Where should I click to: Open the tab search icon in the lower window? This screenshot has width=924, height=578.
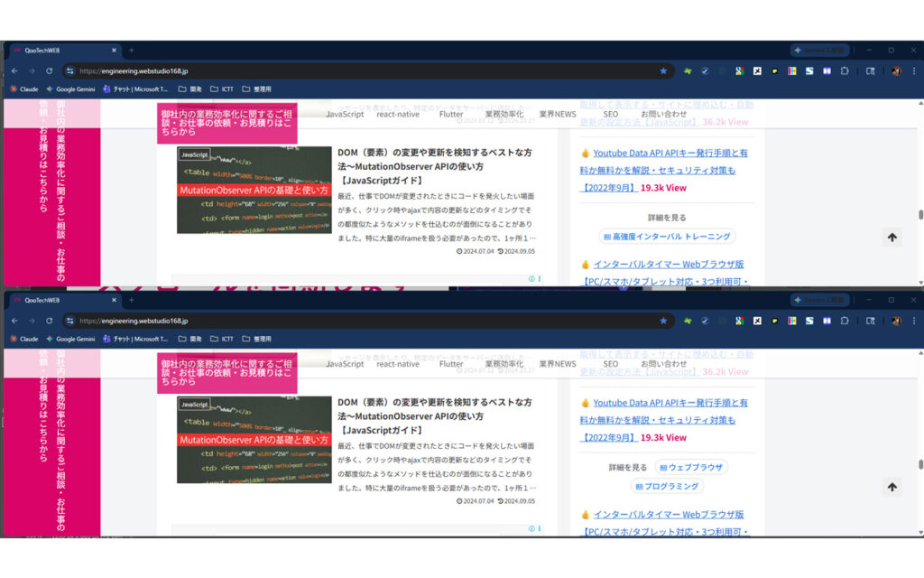tap(871, 321)
